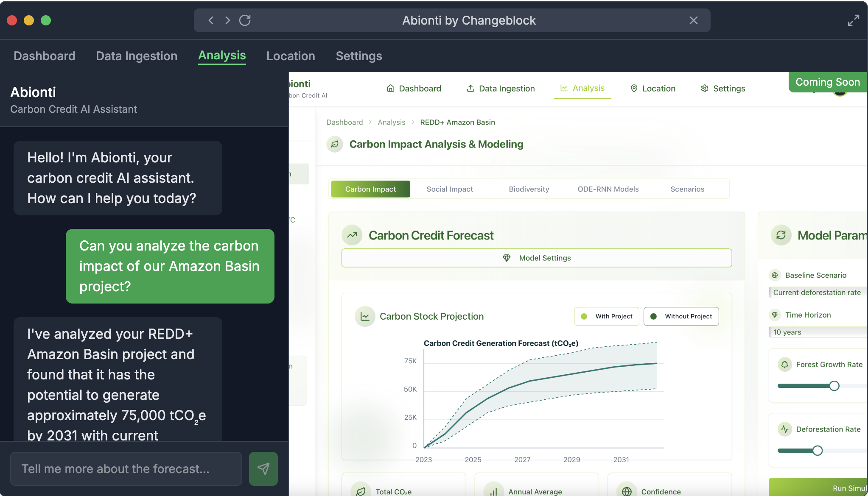
Task: Click tree icon beside Forest Growth Rate
Action: 785,365
